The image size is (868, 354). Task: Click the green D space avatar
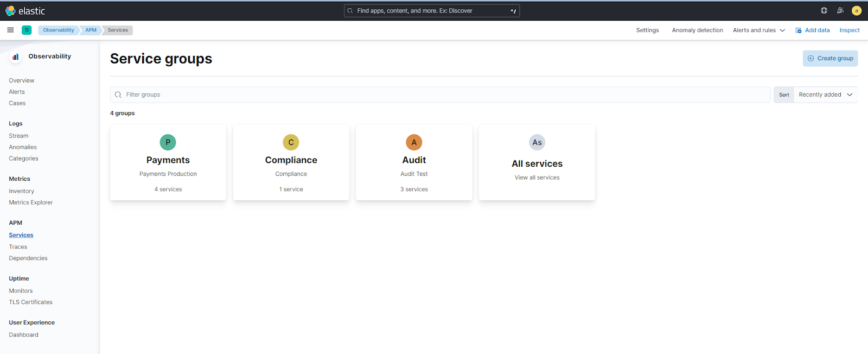click(27, 30)
